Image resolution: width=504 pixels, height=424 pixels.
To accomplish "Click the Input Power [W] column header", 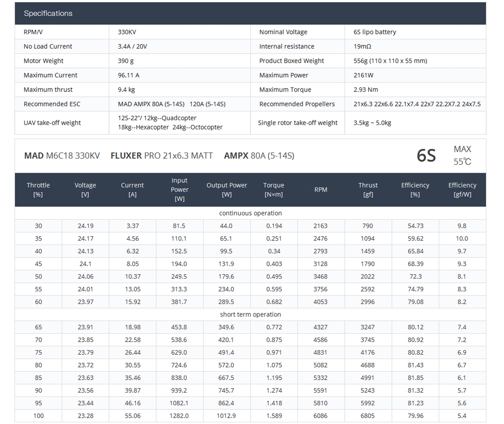I will [179, 190].
